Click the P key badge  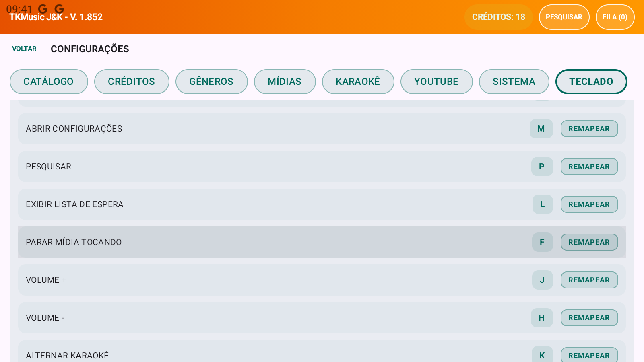pos(542,167)
